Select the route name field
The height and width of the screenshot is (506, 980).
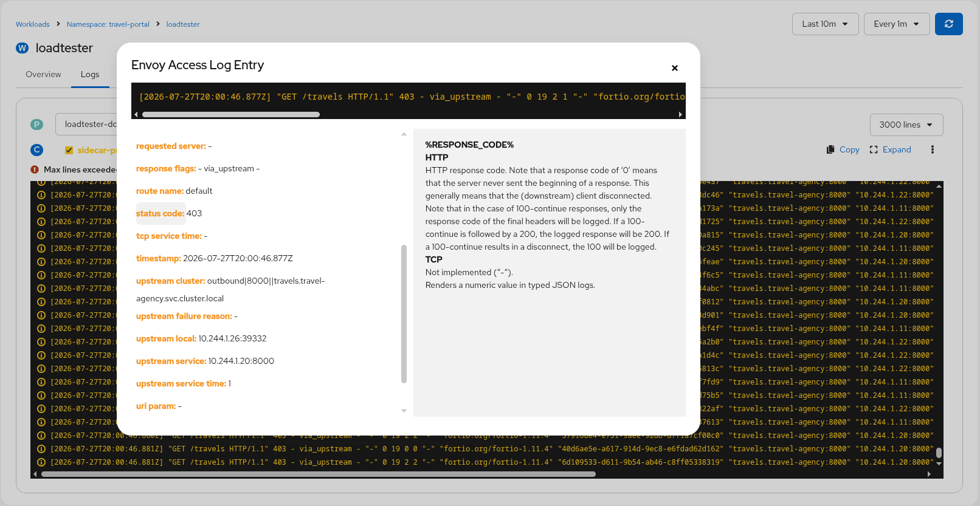[160, 191]
